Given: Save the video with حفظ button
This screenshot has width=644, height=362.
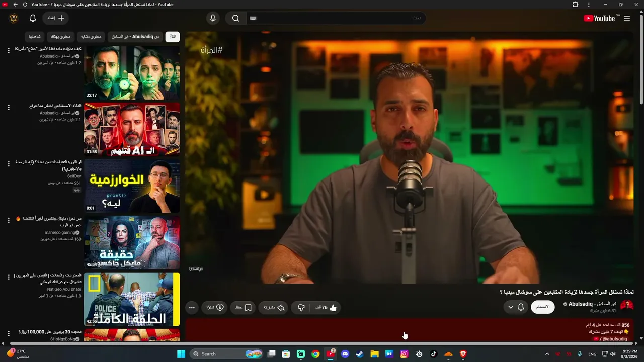Looking at the screenshot, I should pyautogui.click(x=244, y=308).
